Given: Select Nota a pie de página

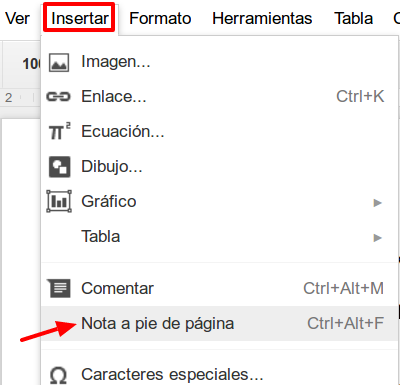Looking at the screenshot, I should pos(219,323).
